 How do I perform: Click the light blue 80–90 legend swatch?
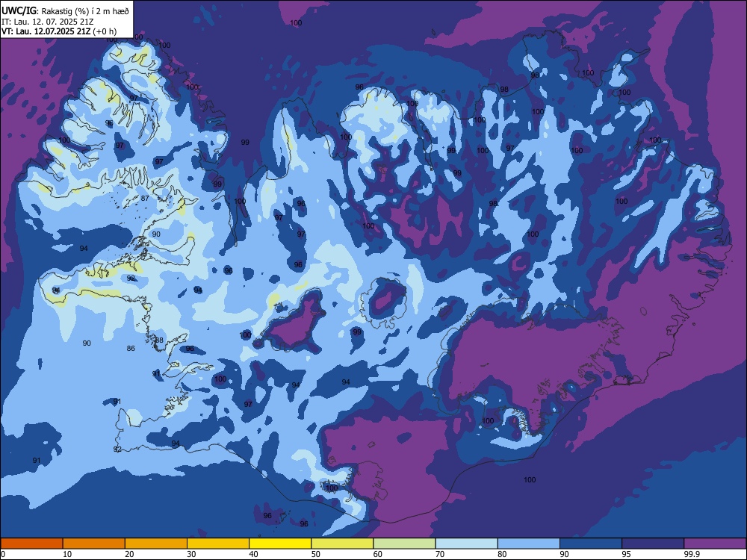point(529,544)
